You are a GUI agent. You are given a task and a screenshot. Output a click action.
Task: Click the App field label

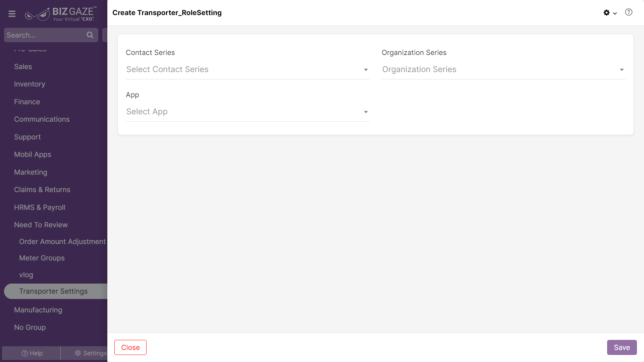coord(132,95)
